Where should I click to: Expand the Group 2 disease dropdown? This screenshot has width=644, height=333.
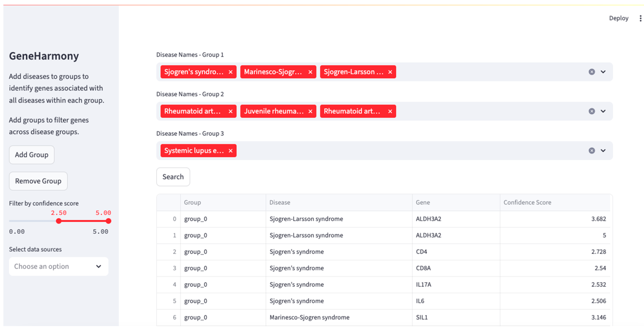coord(603,111)
